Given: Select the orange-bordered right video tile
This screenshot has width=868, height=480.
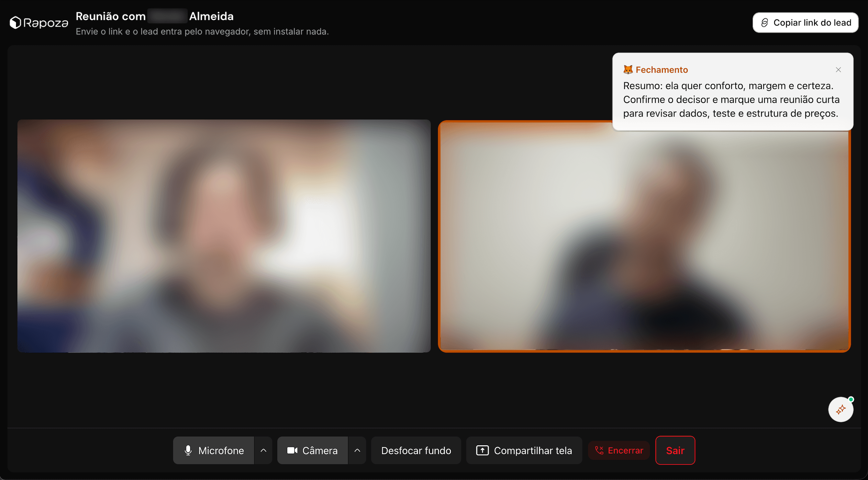Looking at the screenshot, I should coord(644,236).
